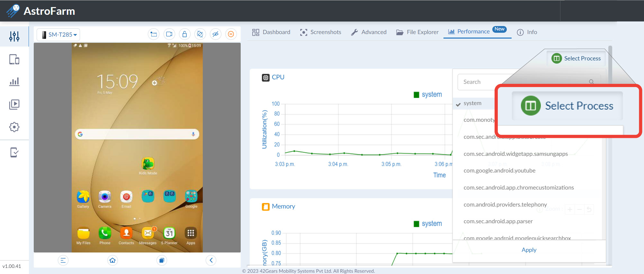The image size is (644, 274).
Task: Toggle the hide-view eye icon
Action: (215, 34)
